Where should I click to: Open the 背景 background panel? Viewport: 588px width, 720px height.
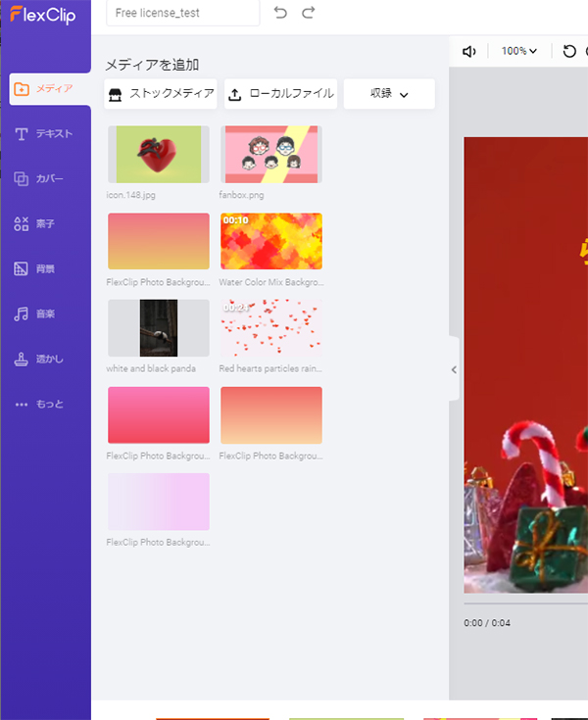click(x=45, y=268)
